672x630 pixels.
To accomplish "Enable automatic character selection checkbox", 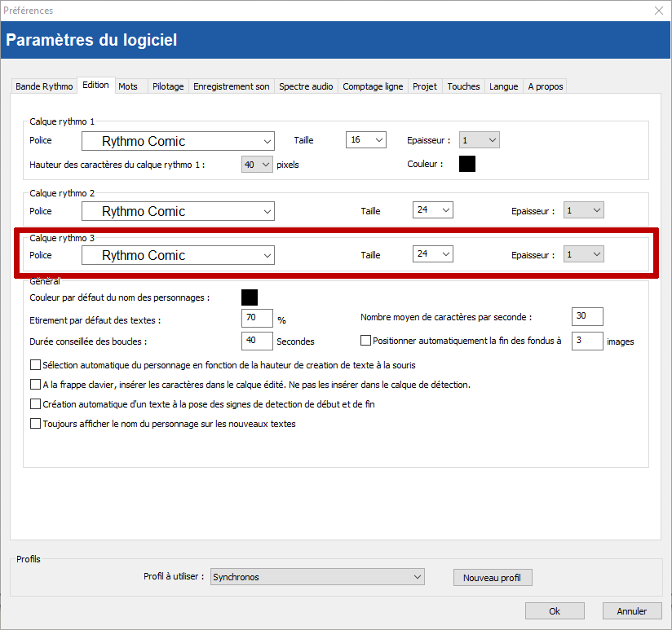I will (35, 366).
